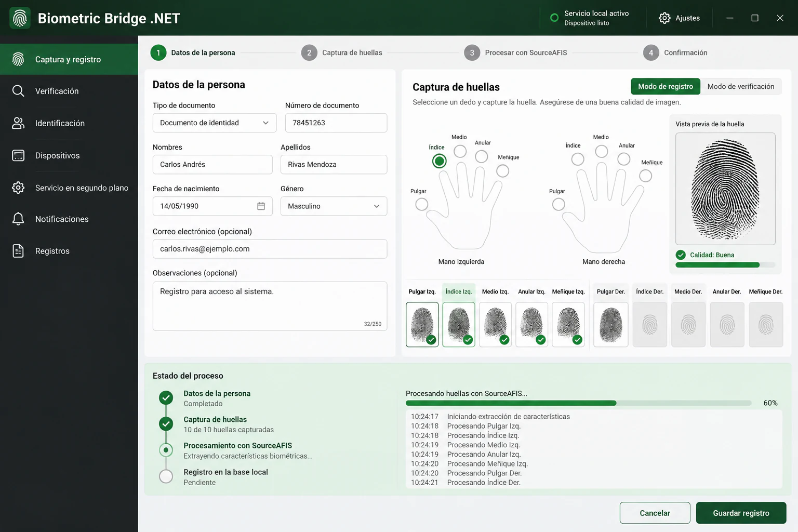The image size is (798, 532).
Task: Click the Apellidos input field
Action: coord(334,164)
